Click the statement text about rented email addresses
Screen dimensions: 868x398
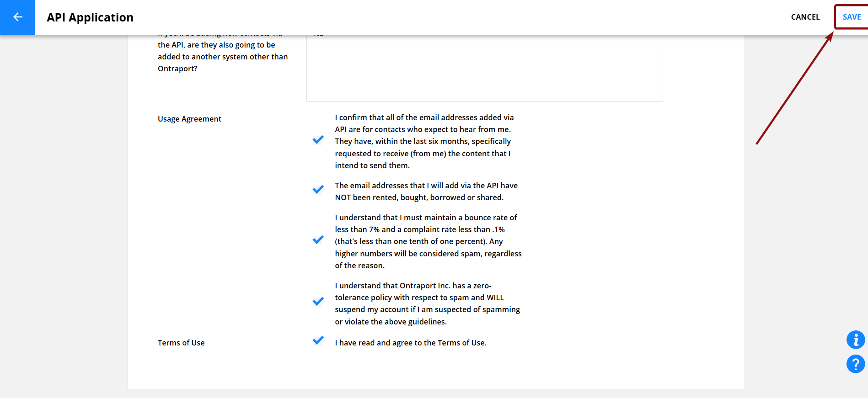(x=426, y=191)
